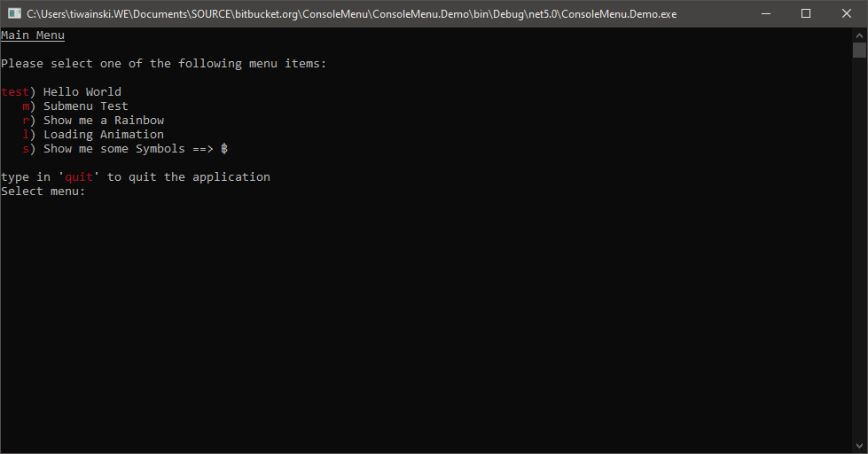Click the scrollbar up arrow
This screenshot has height=454, width=868.
click(x=859, y=34)
